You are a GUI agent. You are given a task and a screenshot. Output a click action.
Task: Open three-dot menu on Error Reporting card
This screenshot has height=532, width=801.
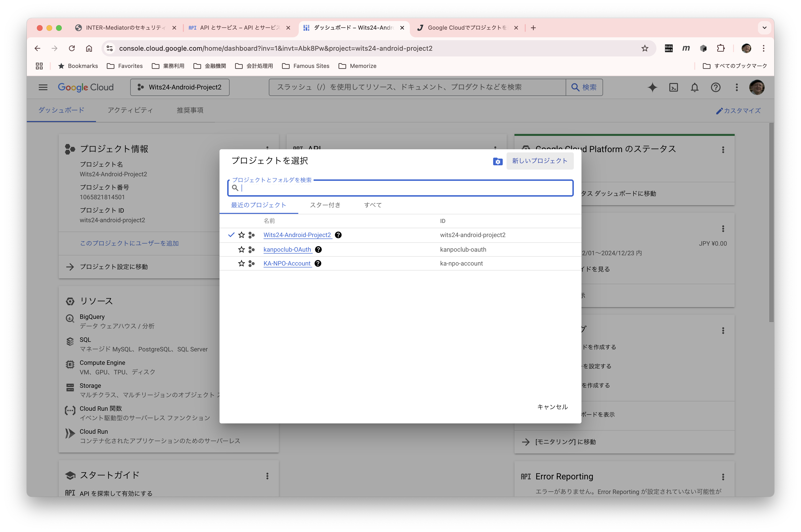723,477
